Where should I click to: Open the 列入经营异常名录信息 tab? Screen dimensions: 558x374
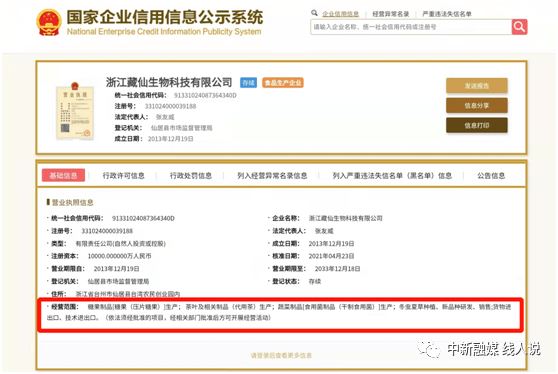(272, 175)
